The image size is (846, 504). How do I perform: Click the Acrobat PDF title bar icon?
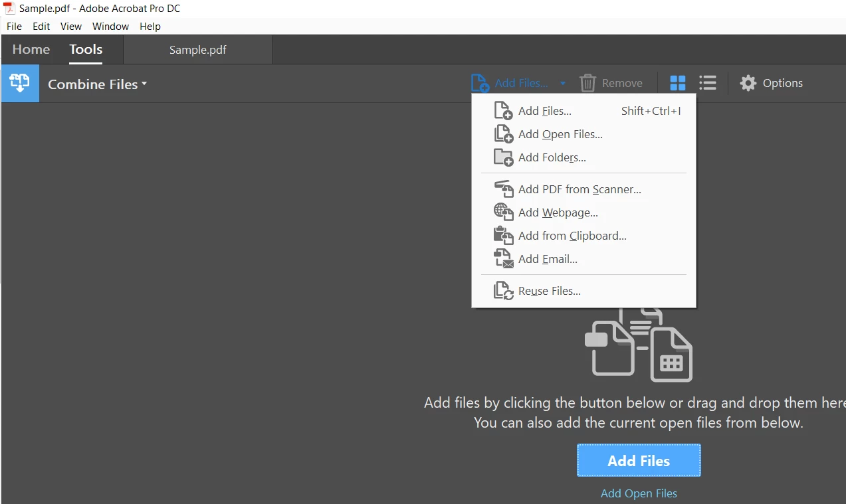coord(9,9)
